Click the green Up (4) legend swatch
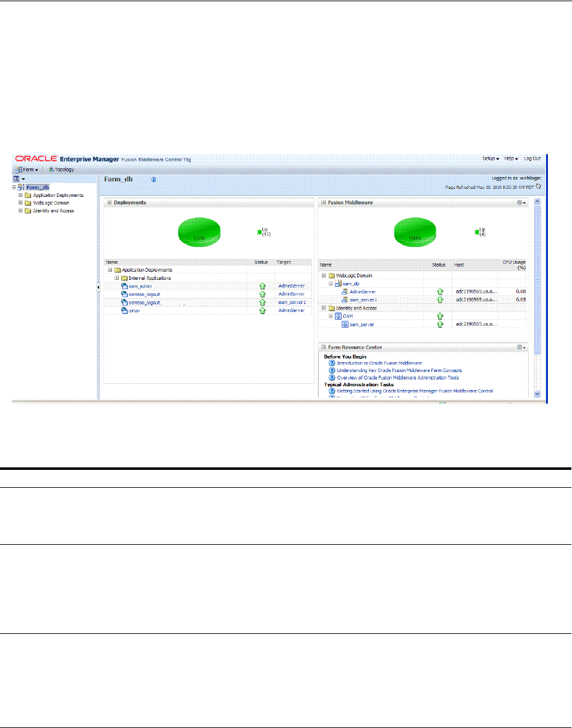This screenshot has width=572, height=728. (477, 232)
